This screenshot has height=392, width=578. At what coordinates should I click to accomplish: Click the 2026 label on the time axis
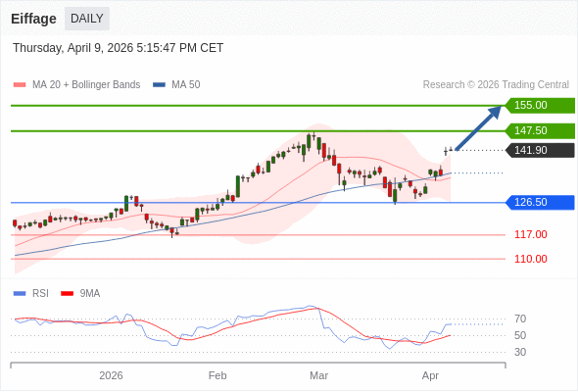click(111, 375)
